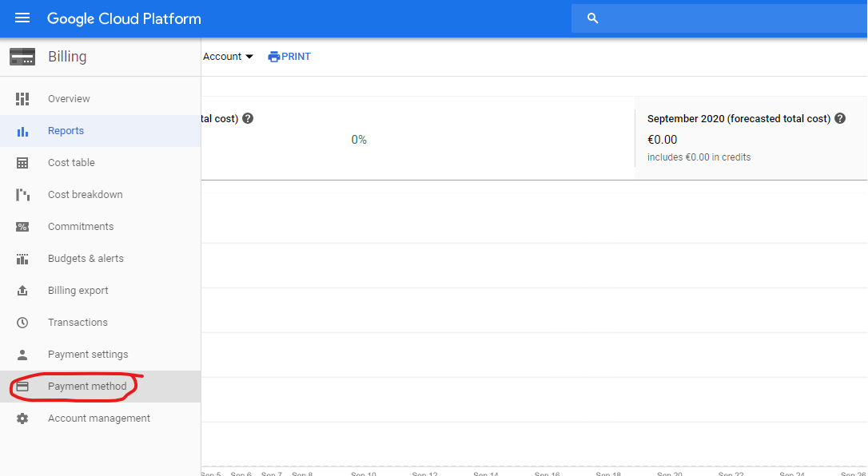The width and height of the screenshot is (868, 476).
Task: Open the Overview menu item
Action: point(100,99)
